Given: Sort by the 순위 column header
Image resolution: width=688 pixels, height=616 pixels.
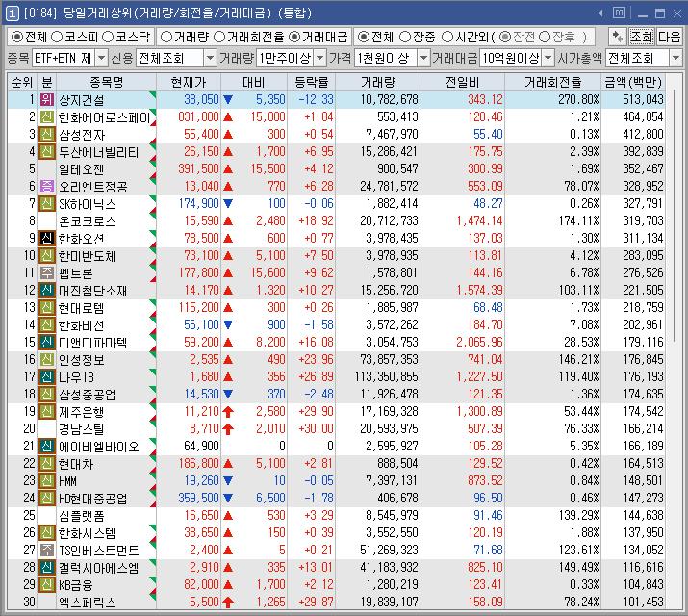Looking at the screenshot, I should (x=22, y=82).
